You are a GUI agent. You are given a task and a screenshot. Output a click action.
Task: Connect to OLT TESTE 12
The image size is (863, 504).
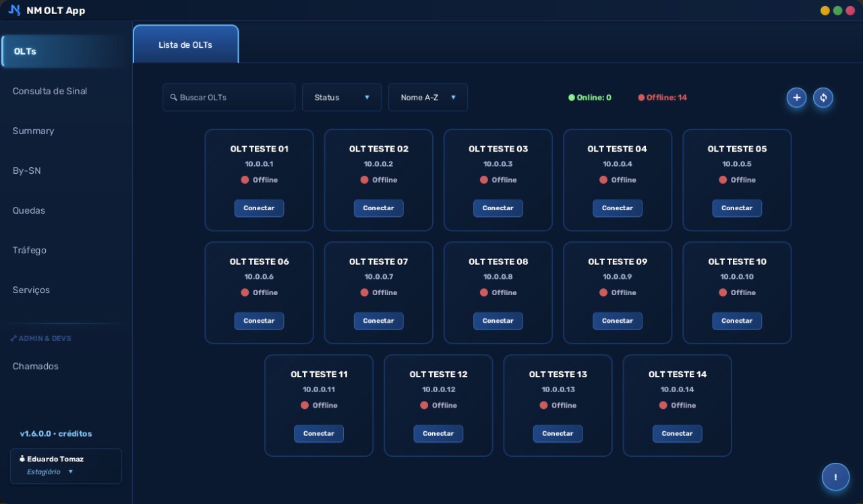438,433
